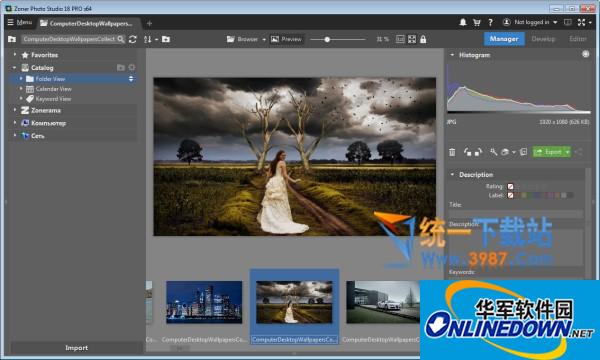The image size is (600, 360).
Task: Click the fit-to-window zoom icon
Action: pyautogui.click(x=412, y=39)
